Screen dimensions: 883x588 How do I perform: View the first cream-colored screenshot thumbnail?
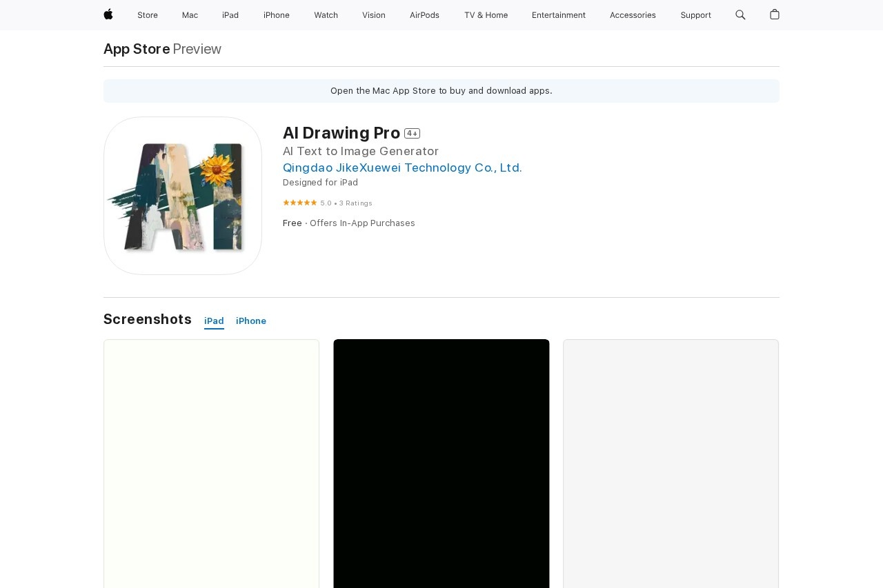(x=211, y=463)
